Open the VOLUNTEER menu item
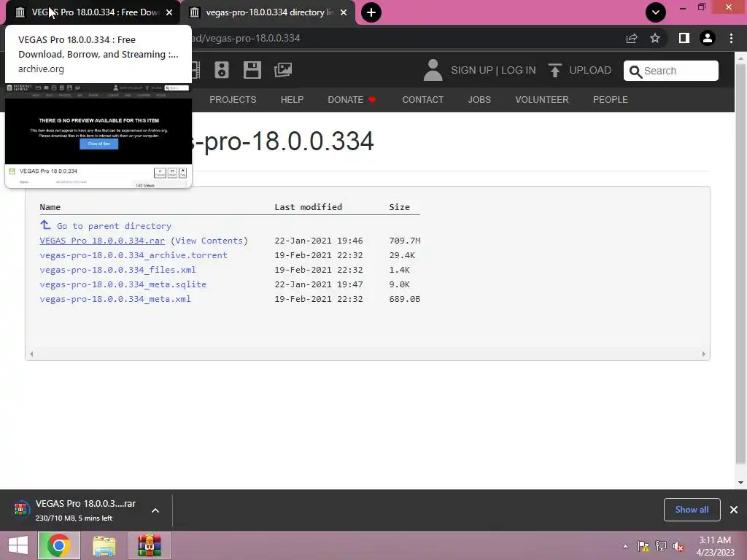This screenshot has width=747, height=560. (x=542, y=99)
